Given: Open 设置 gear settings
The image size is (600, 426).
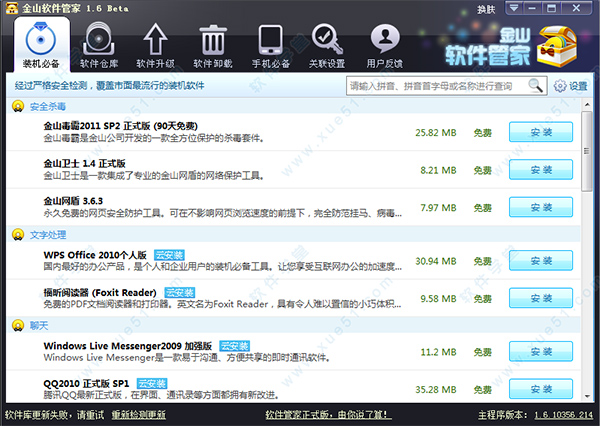Looking at the screenshot, I should 571,86.
